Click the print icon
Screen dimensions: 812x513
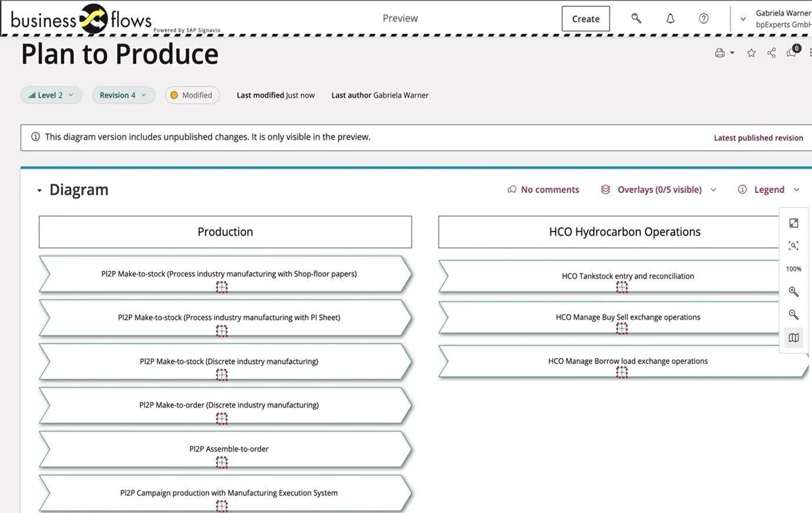pos(720,52)
